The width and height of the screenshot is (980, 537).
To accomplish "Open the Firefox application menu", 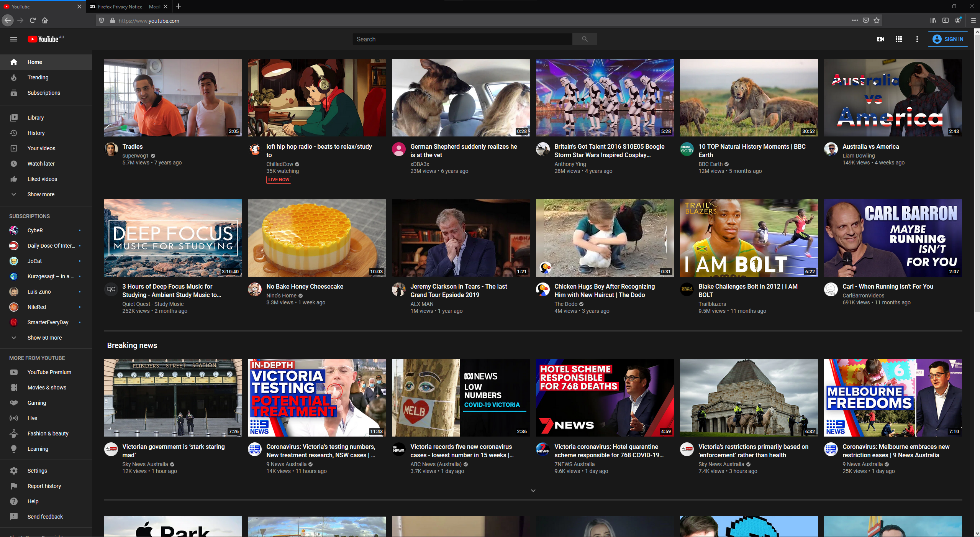I will tap(973, 21).
